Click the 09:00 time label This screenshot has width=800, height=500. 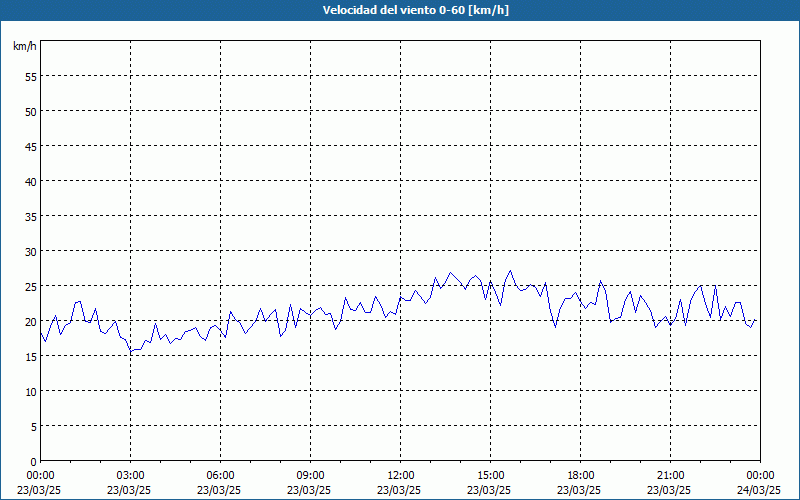click(311, 475)
